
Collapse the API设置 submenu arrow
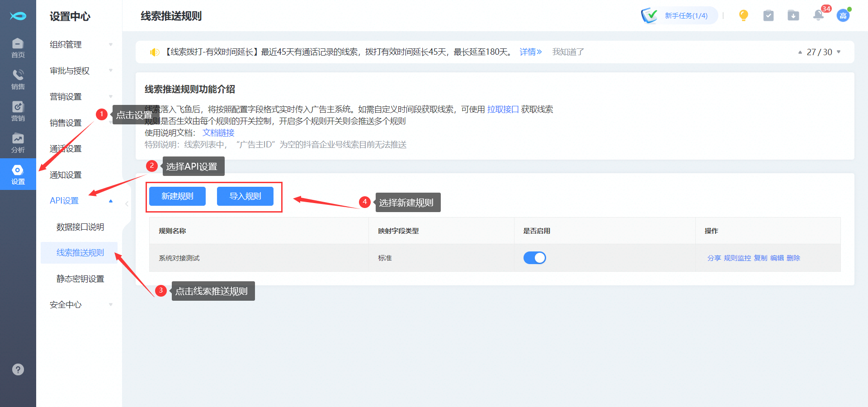coord(111,201)
